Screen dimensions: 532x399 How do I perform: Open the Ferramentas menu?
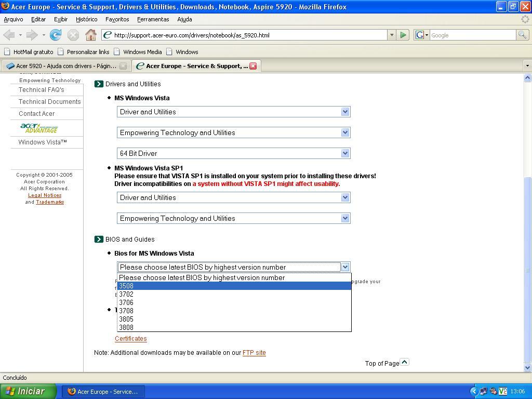pyautogui.click(x=153, y=19)
